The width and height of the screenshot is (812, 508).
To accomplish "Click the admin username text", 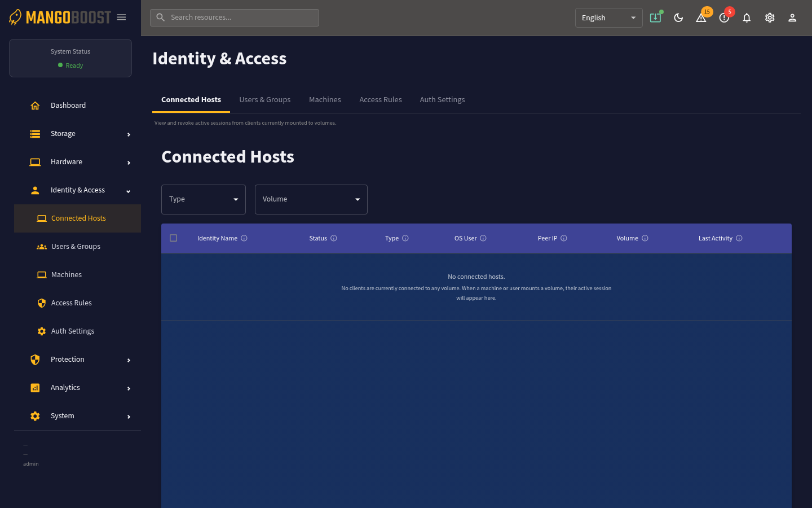I will tap(31, 464).
